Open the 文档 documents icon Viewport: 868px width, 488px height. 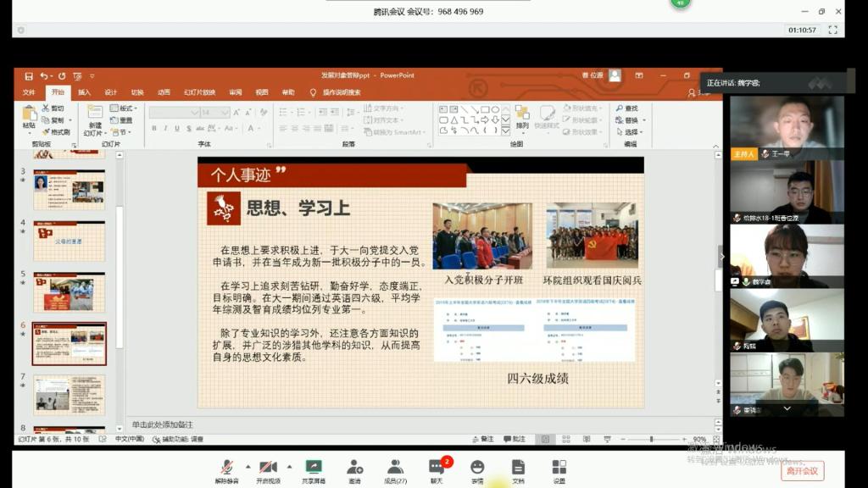(x=518, y=468)
